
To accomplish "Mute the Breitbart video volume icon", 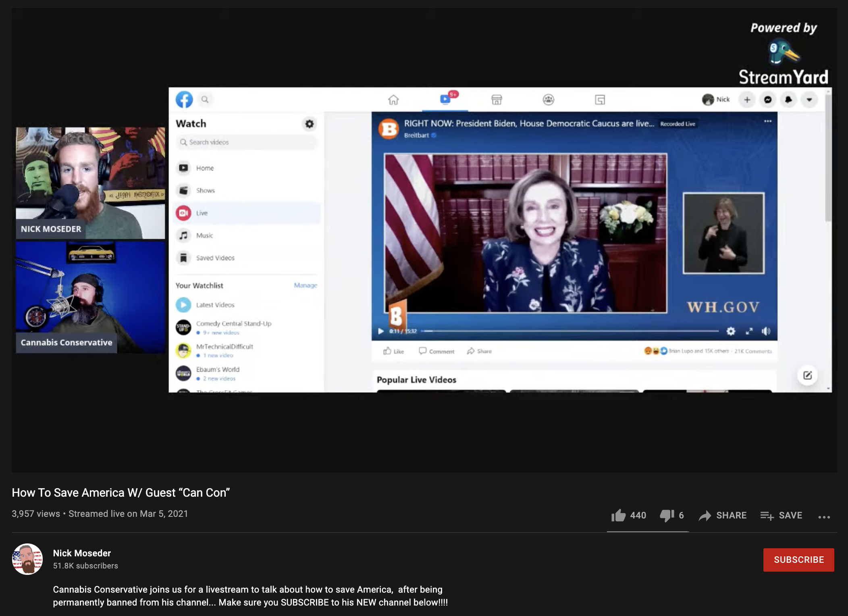I will [x=766, y=331].
